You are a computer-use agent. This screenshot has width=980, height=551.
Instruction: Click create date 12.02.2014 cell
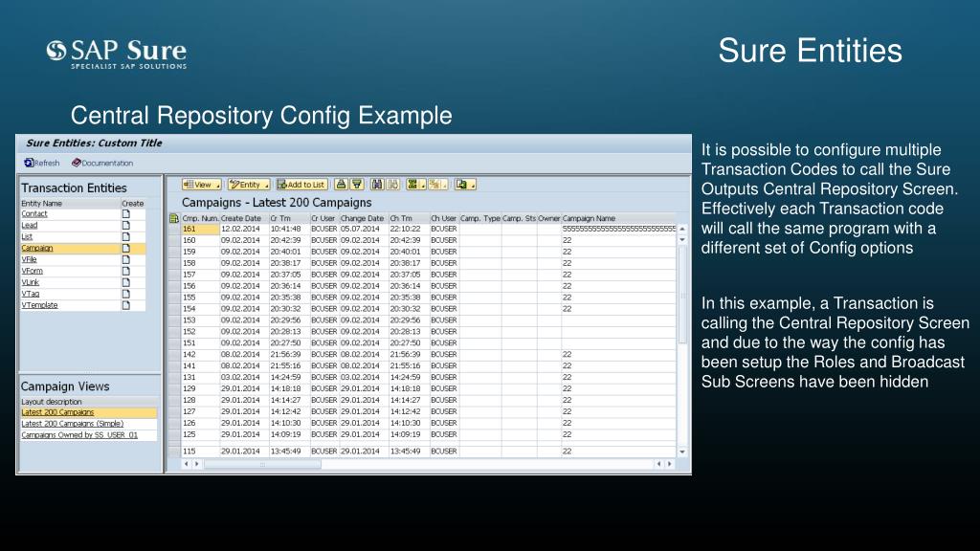(244, 230)
